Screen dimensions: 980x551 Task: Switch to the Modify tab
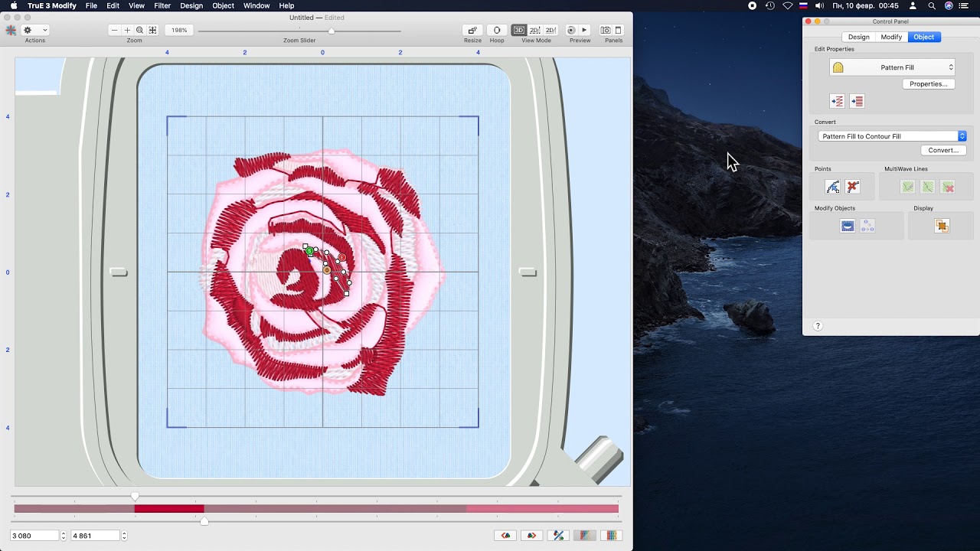coord(891,37)
